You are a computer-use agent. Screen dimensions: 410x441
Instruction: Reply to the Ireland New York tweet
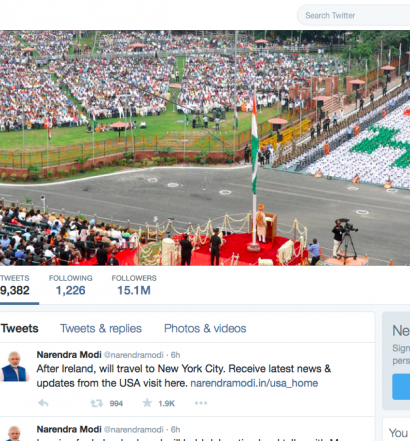click(x=43, y=403)
